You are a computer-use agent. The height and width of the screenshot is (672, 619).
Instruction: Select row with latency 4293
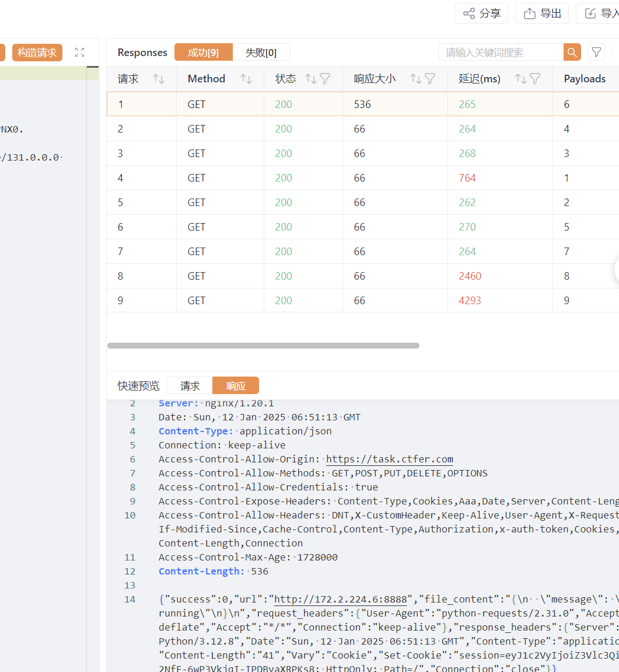point(362,301)
